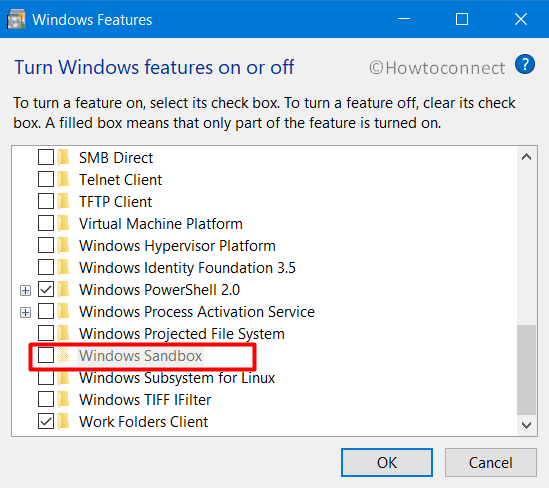Select Windows Projected File System label
The height and width of the screenshot is (488, 549).
pyautogui.click(x=182, y=334)
